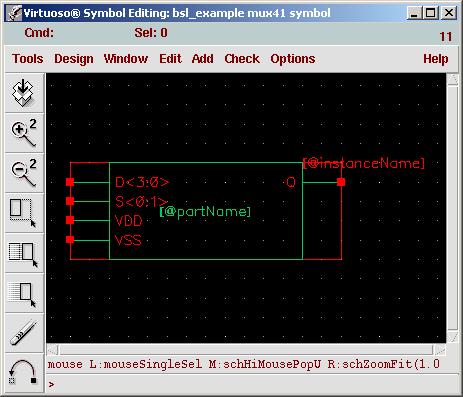Image resolution: width=463 pixels, height=397 pixels.
Task: Click Zoom Out by 2 icon
Action: coord(24,173)
